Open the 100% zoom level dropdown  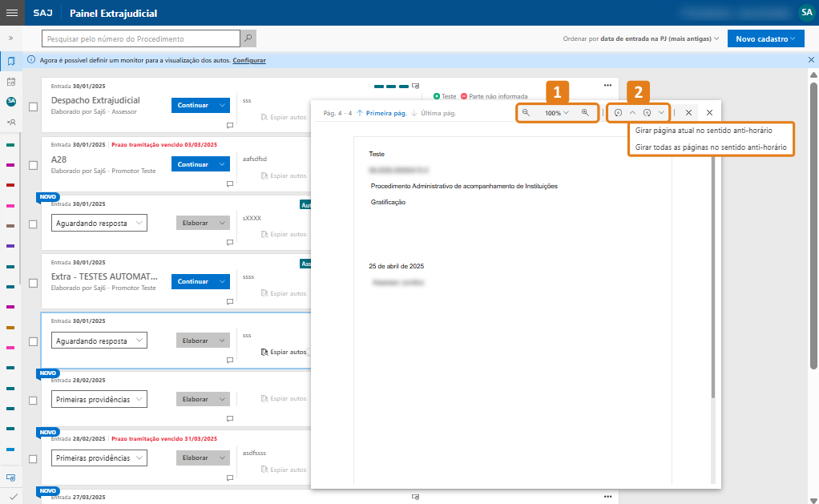click(x=556, y=113)
